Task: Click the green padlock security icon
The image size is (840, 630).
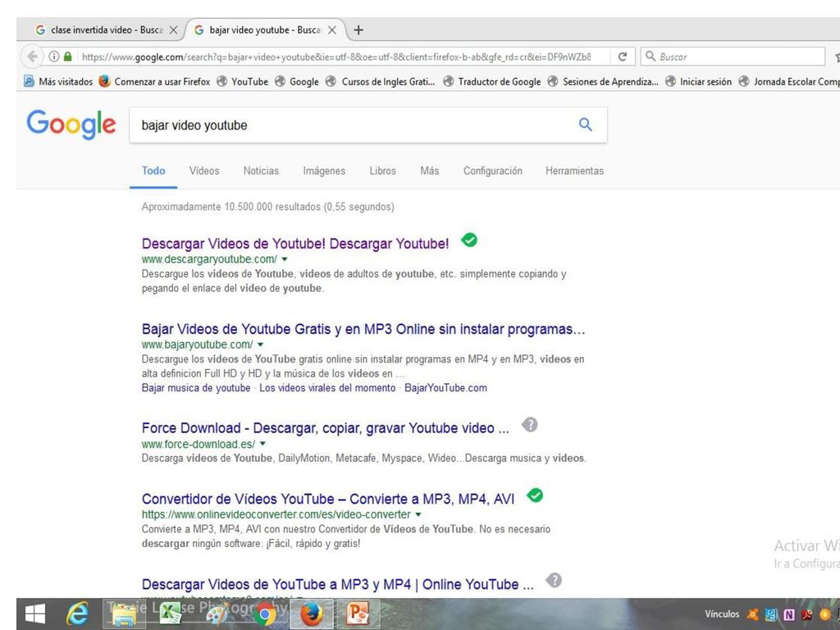Action: 67,57
